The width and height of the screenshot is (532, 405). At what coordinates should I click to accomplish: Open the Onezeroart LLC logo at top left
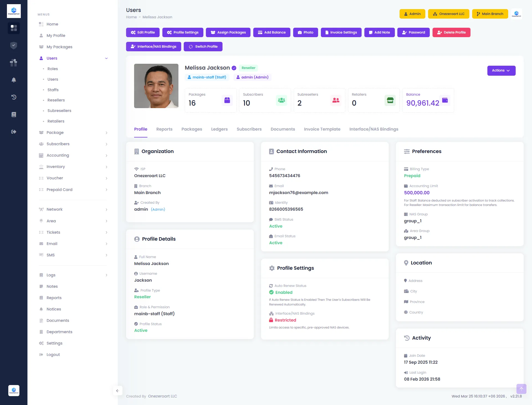(x=14, y=11)
